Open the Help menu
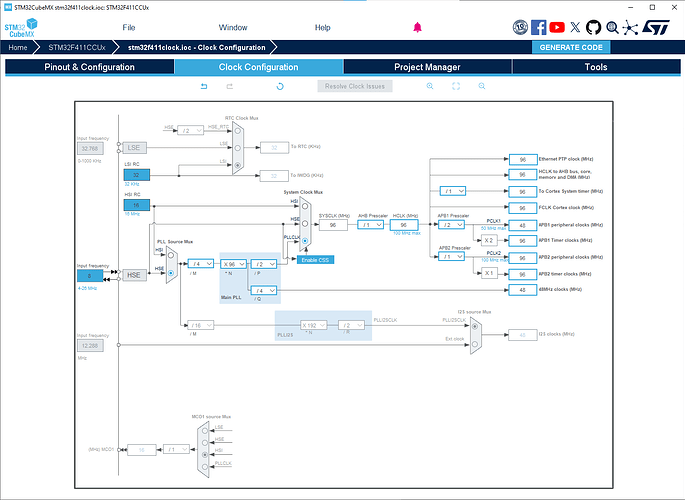This screenshot has width=685, height=500. click(322, 28)
